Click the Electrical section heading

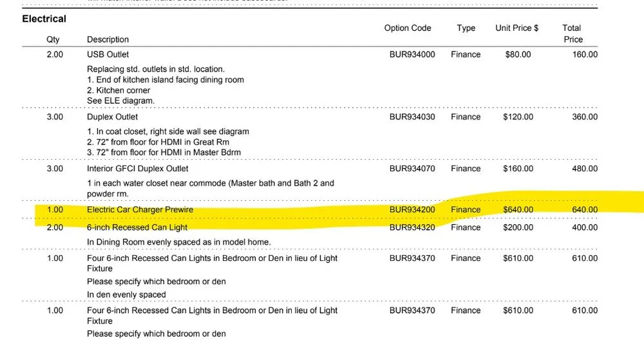[x=44, y=19]
